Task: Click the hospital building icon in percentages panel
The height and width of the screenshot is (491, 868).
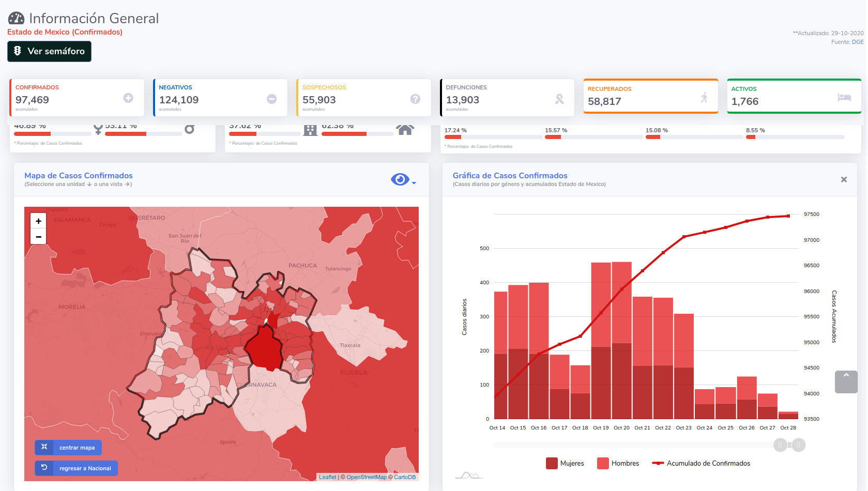Action: tap(310, 130)
